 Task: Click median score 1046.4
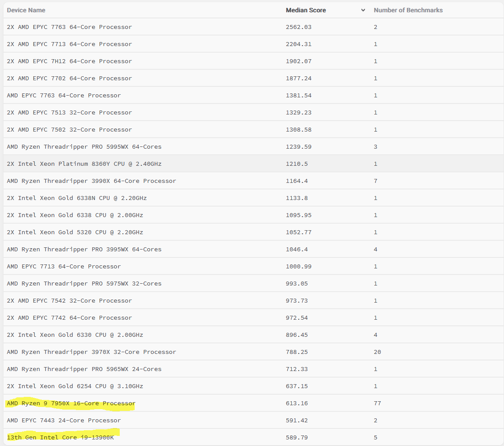(297, 250)
